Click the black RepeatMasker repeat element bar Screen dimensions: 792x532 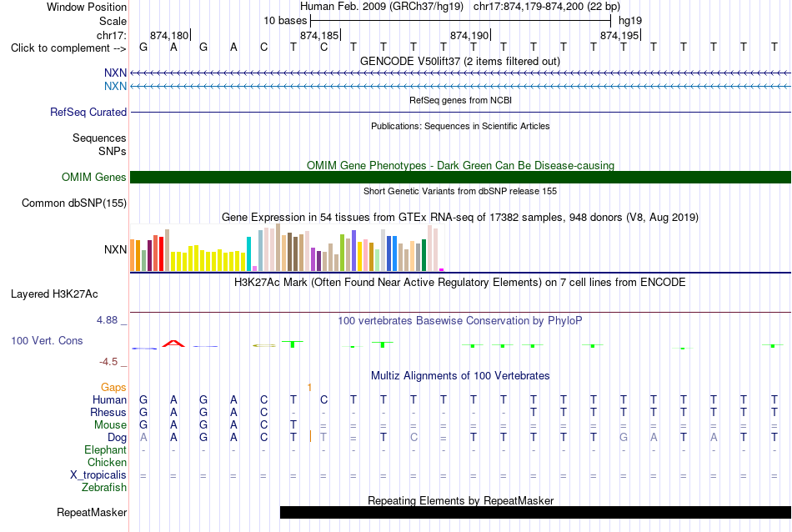[x=535, y=512]
